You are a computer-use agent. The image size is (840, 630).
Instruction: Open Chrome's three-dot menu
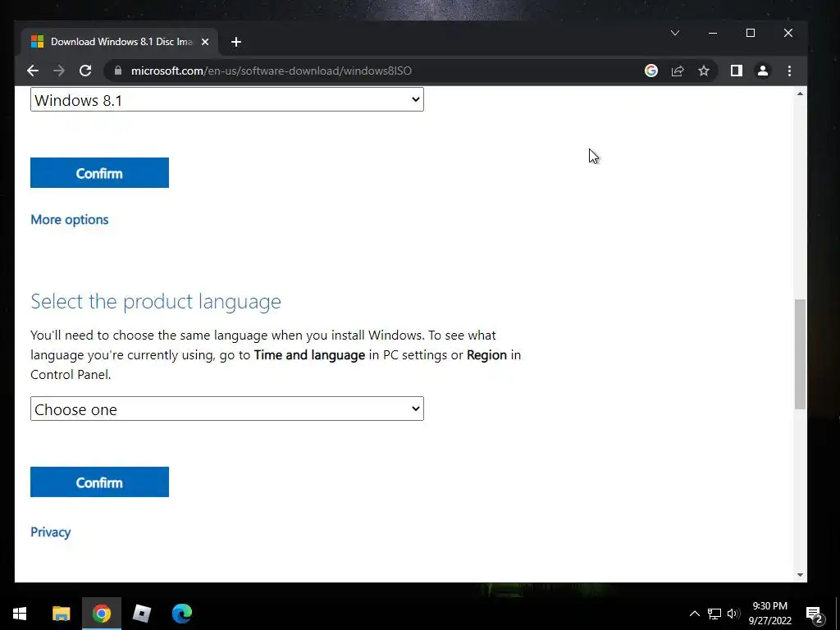pyautogui.click(x=789, y=71)
